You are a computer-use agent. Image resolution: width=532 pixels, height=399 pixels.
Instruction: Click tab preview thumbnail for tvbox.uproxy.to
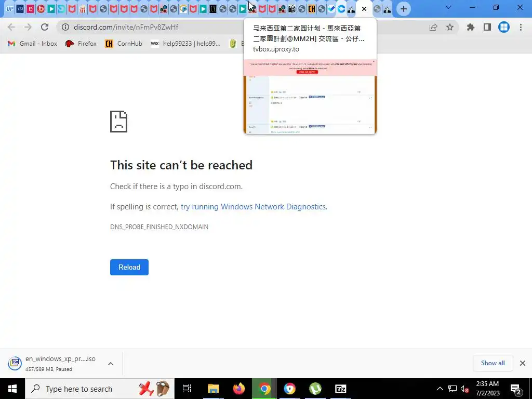click(310, 97)
